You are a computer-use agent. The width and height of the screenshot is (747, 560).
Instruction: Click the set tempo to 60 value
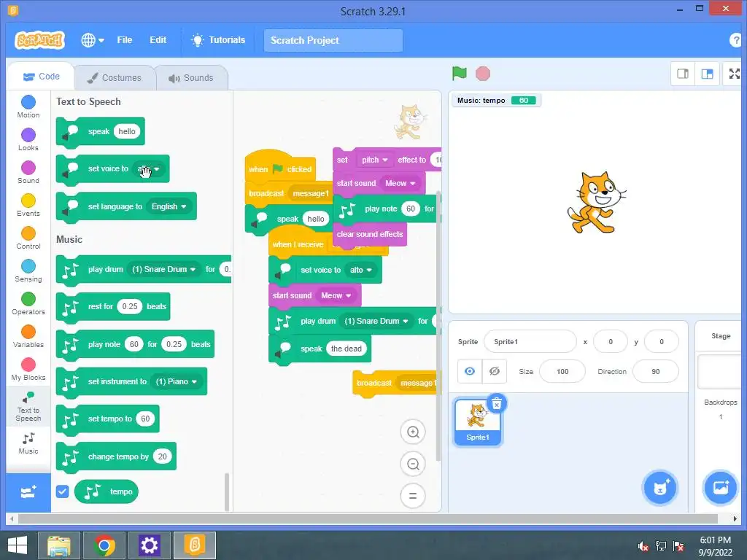pyautogui.click(x=145, y=419)
